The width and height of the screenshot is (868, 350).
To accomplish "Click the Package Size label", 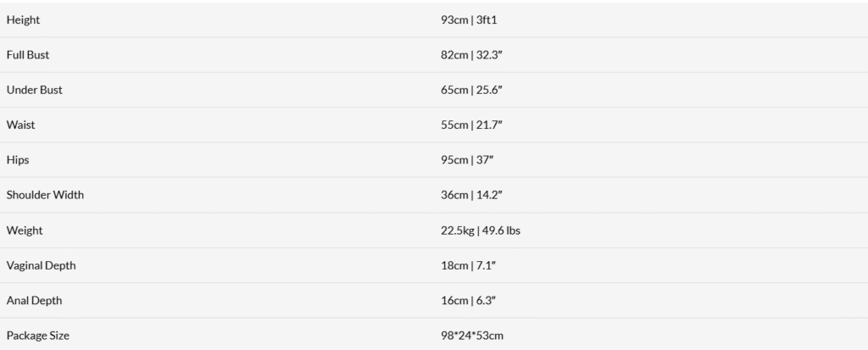I will pyautogui.click(x=37, y=336).
